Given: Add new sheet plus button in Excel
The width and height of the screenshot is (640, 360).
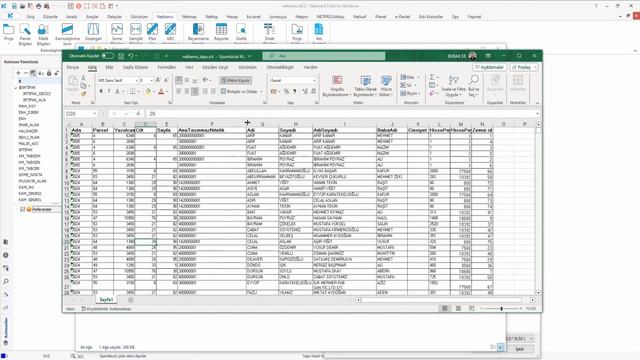Looking at the screenshot, I should point(131,300).
